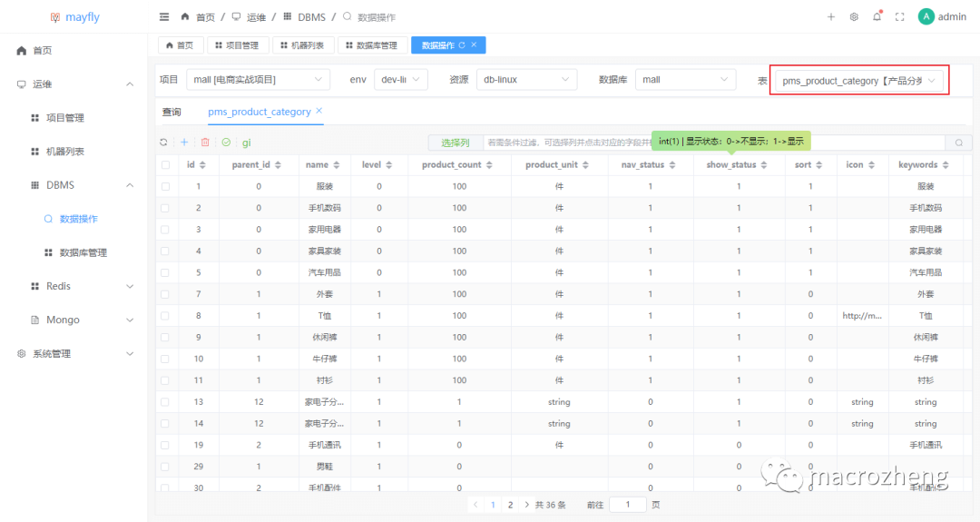Click the page number jump input

click(x=627, y=505)
